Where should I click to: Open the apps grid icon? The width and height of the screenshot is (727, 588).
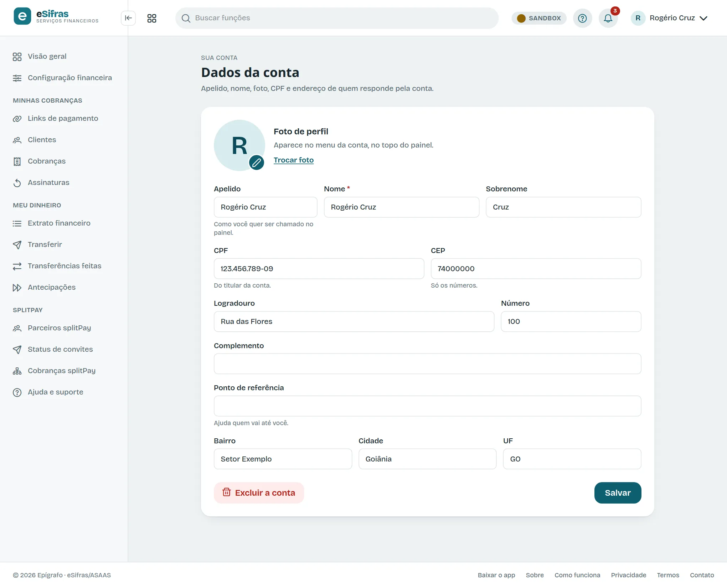[x=152, y=18]
